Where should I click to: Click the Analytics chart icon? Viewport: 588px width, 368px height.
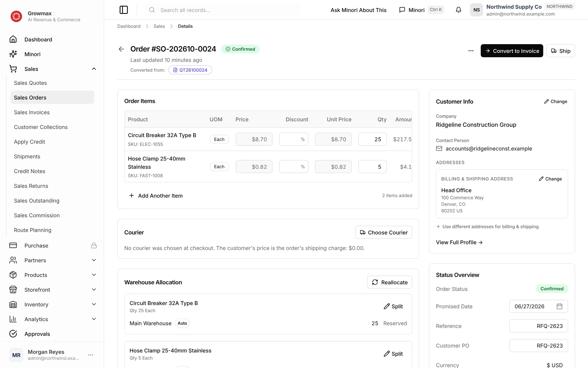(13, 319)
